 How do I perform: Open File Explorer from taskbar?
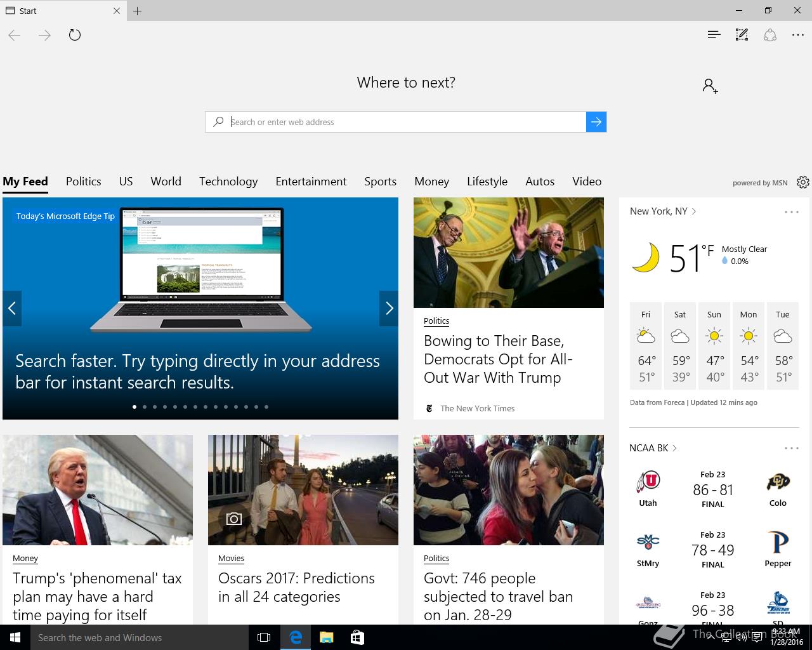pyautogui.click(x=326, y=637)
